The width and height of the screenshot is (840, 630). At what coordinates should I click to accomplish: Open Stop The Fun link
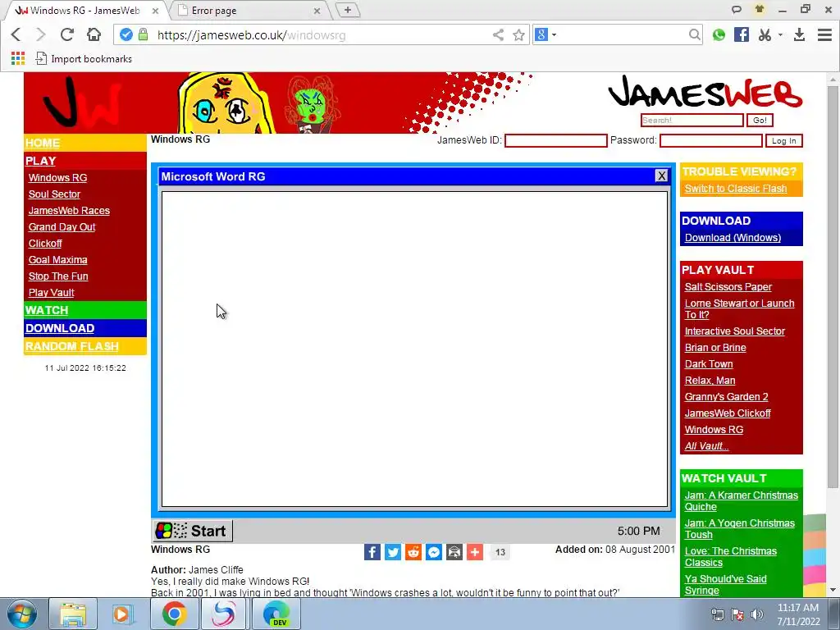pos(58,276)
